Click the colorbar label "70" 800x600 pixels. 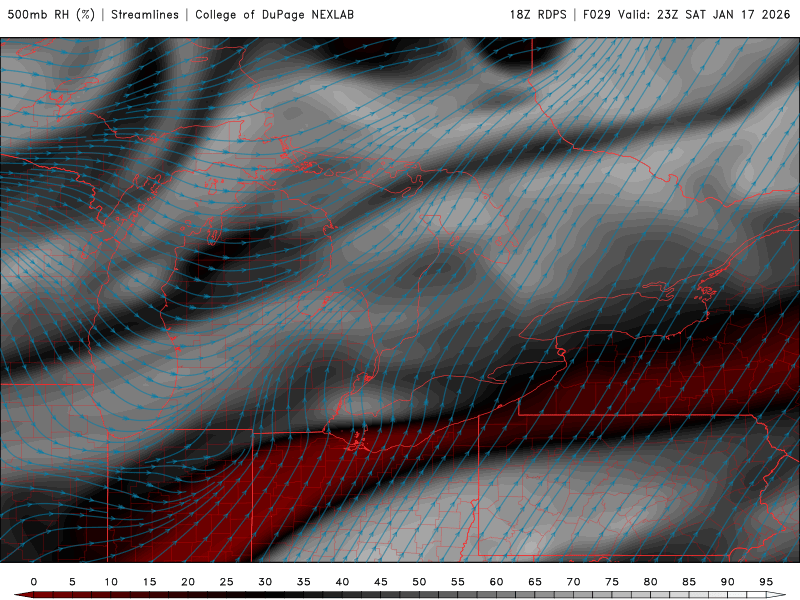(573, 582)
